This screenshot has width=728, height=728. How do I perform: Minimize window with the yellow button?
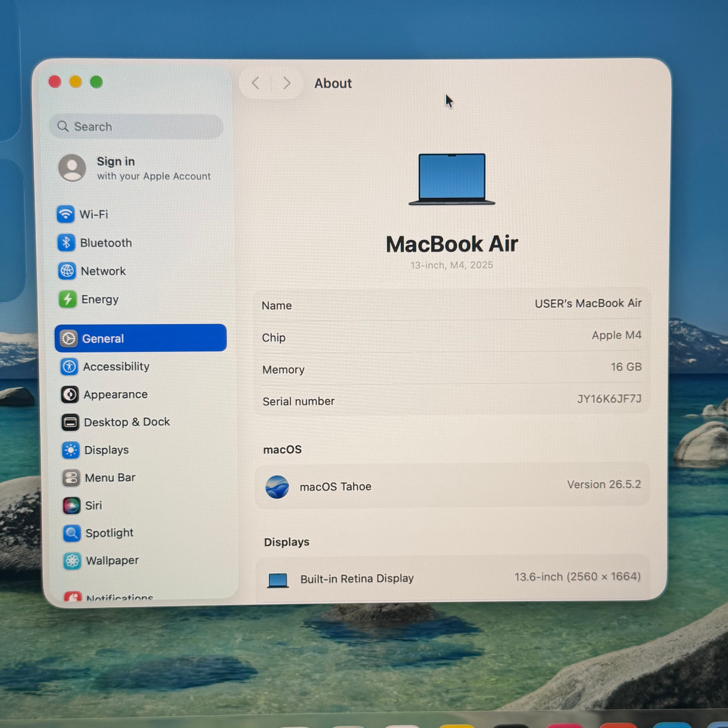coord(76,82)
